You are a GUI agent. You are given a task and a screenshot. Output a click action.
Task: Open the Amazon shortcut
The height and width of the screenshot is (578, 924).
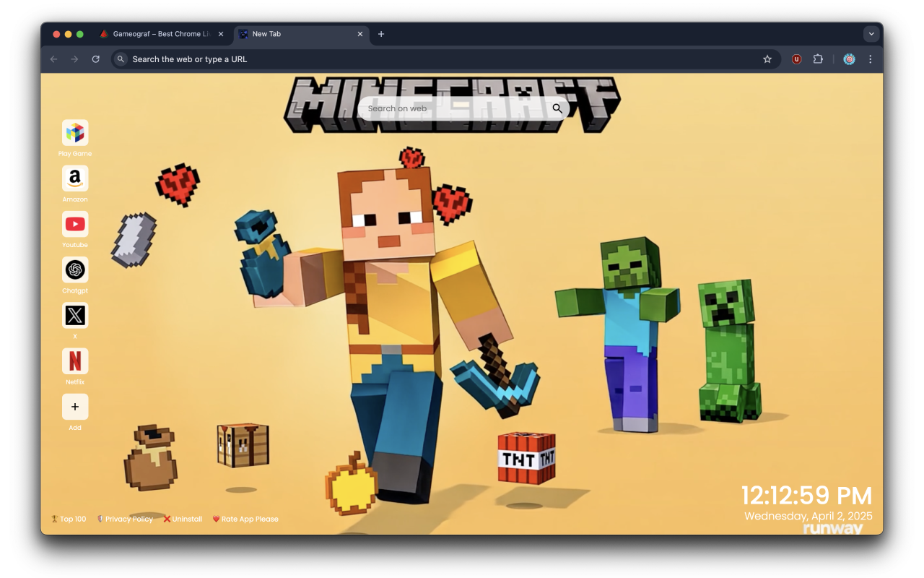point(74,179)
